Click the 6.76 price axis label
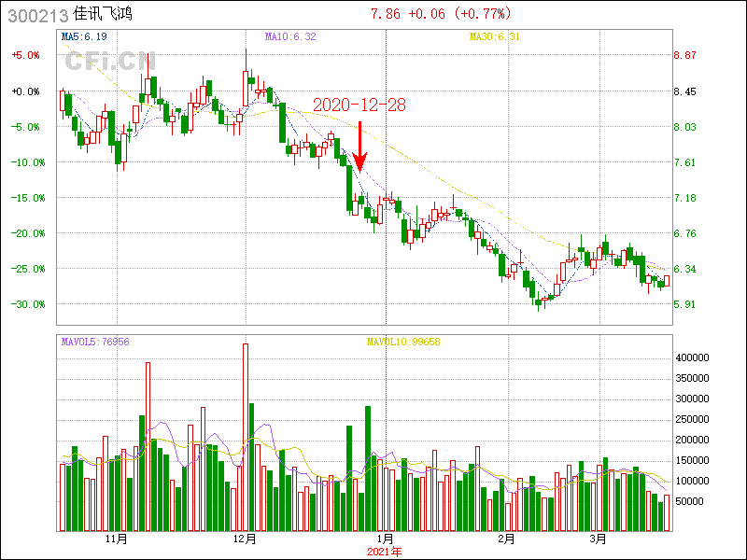Image resolution: width=747 pixels, height=560 pixels. pyautogui.click(x=684, y=233)
